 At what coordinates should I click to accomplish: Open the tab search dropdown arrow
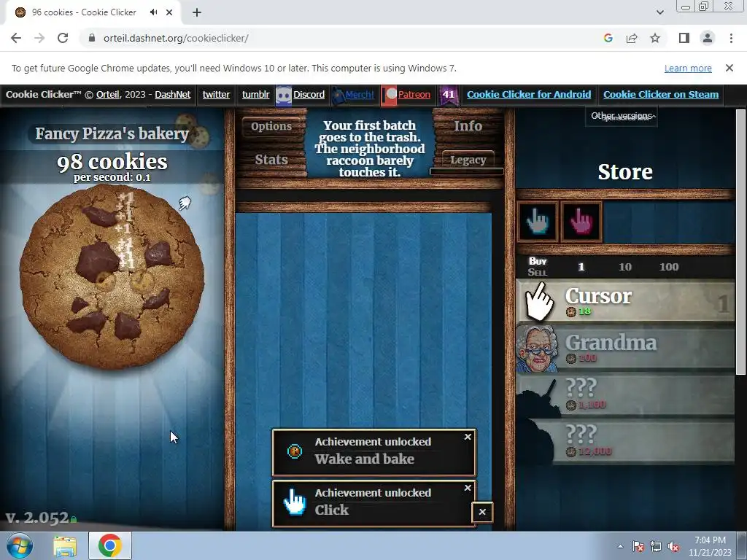pyautogui.click(x=659, y=12)
